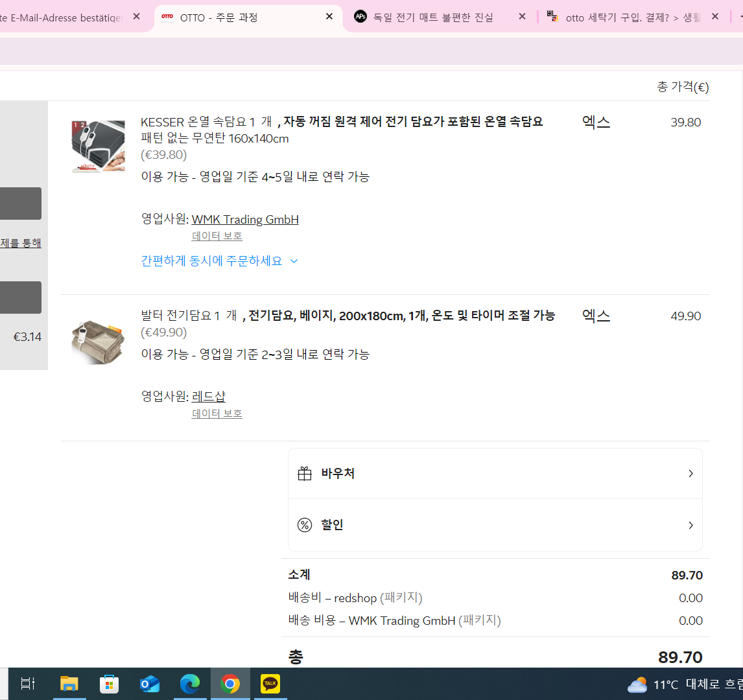Screen dimensions: 743x700
Task: Click the 소계 89.70 subtotal amount
Action: (687, 576)
